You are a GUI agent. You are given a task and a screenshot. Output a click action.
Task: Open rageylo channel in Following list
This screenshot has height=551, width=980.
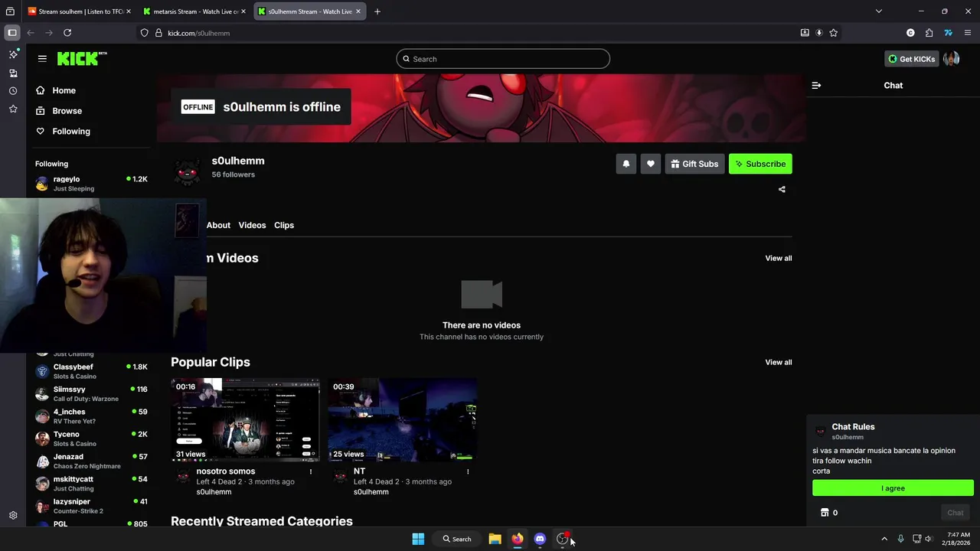pos(91,184)
